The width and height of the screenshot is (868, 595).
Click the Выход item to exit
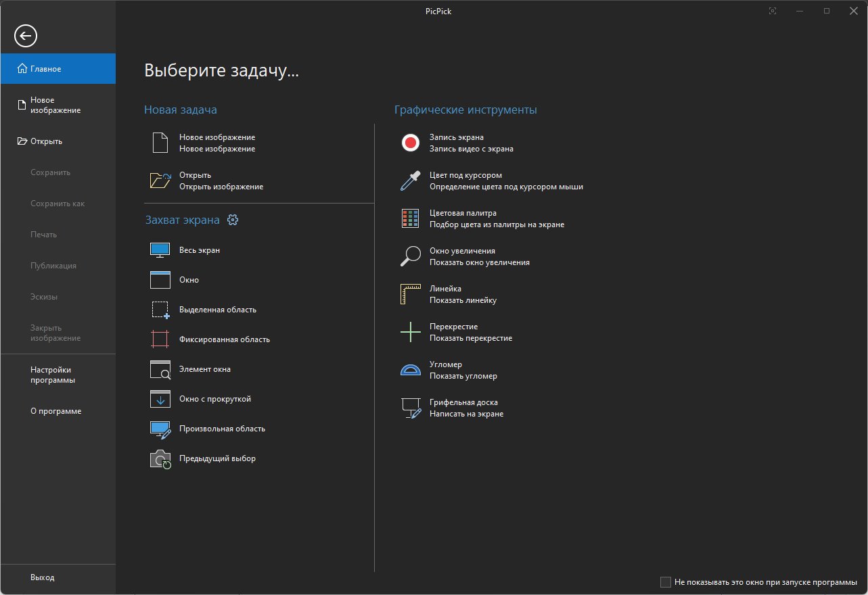42,577
